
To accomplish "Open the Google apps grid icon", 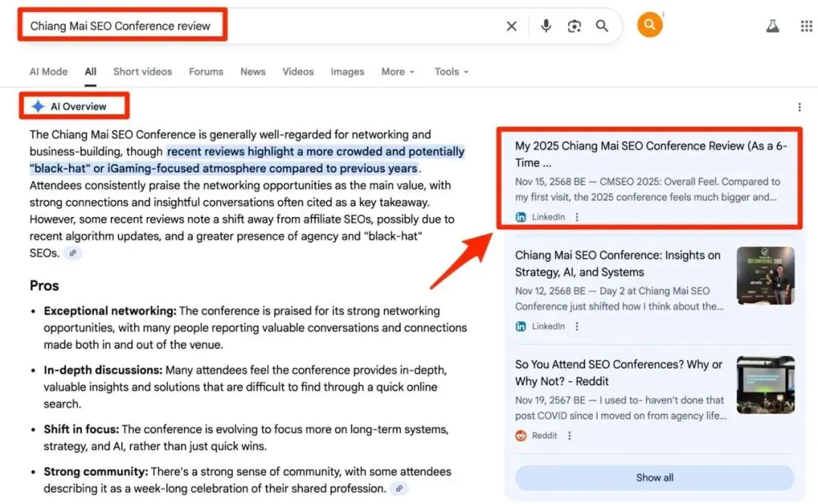I will click(x=806, y=26).
